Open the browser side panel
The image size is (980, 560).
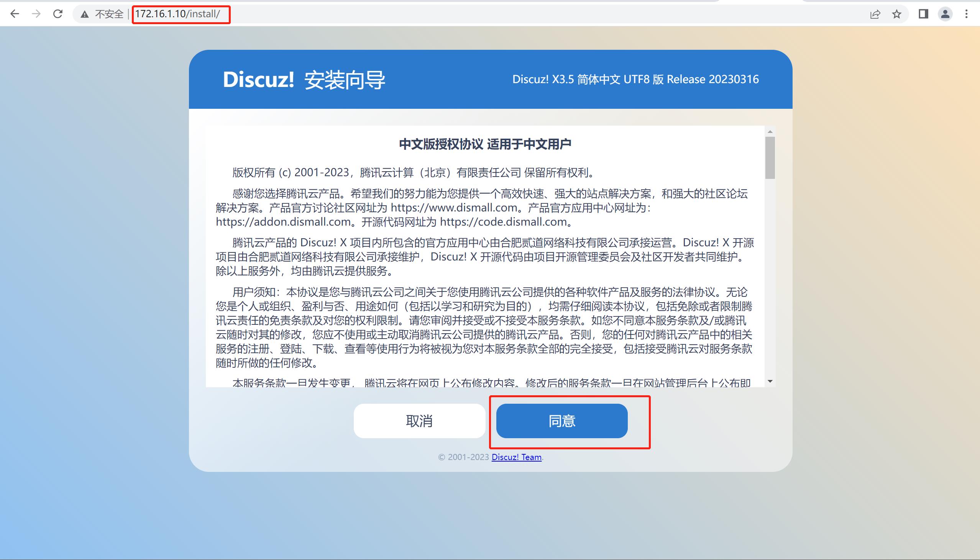point(923,14)
